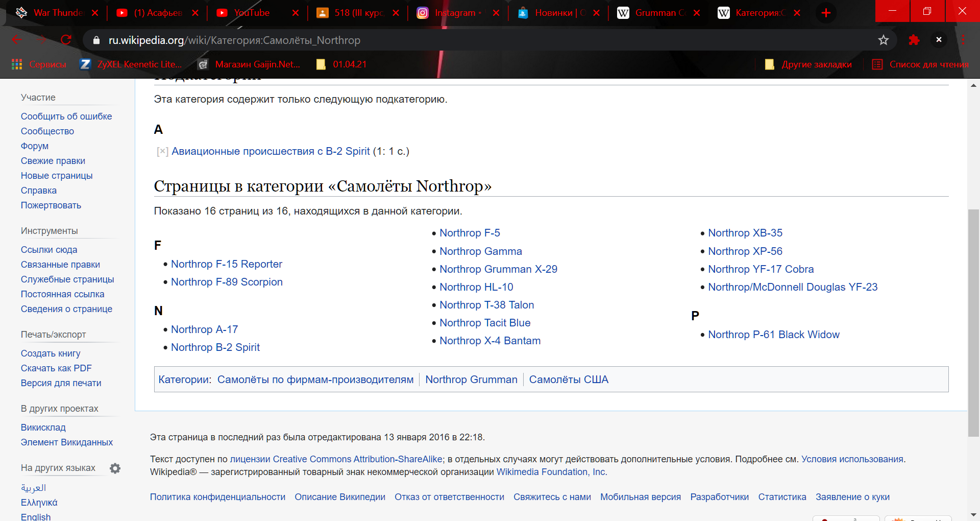
Task: Close the Grumman Wikipedia tab
Action: point(697,13)
